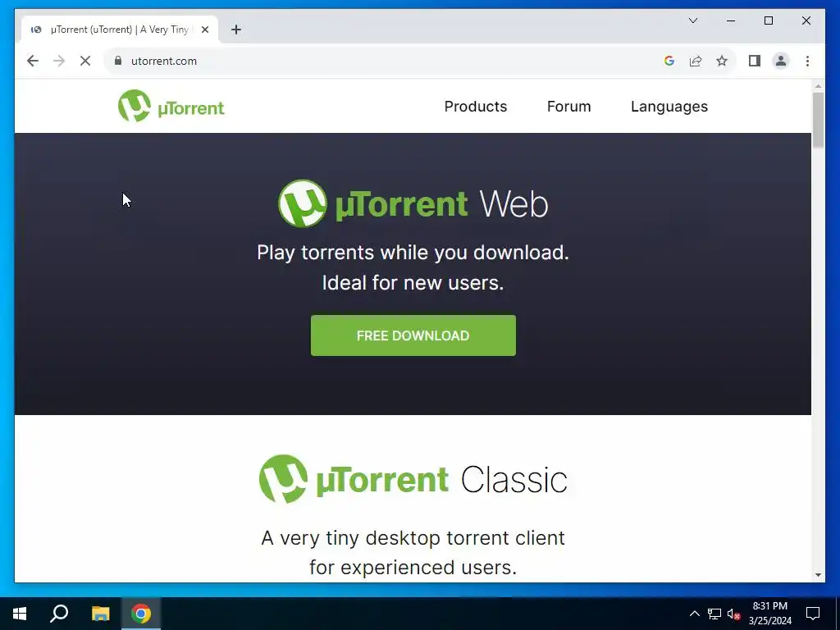Screen dimensions: 840x630
Task: Minimize the Chrome window
Action: coord(731,21)
